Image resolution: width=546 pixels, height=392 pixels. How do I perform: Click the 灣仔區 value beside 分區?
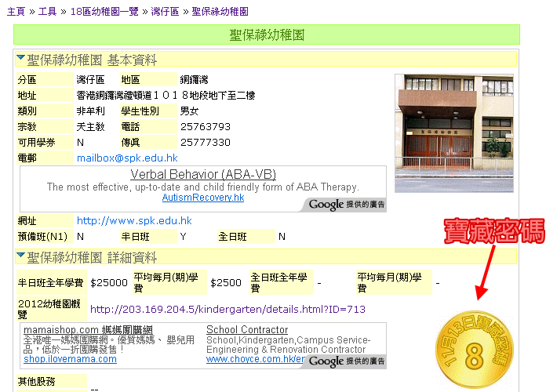(90, 80)
